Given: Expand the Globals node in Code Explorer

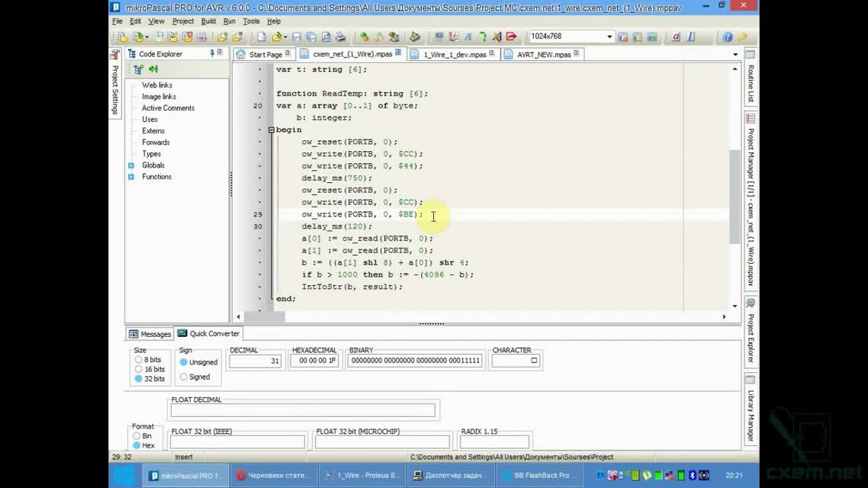Looking at the screenshot, I should pyautogui.click(x=131, y=165).
